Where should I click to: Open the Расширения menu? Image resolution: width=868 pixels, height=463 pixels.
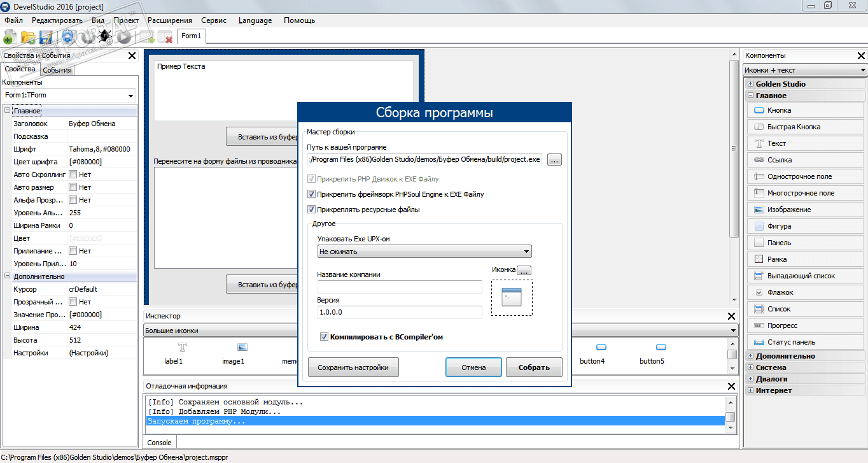click(x=170, y=20)
